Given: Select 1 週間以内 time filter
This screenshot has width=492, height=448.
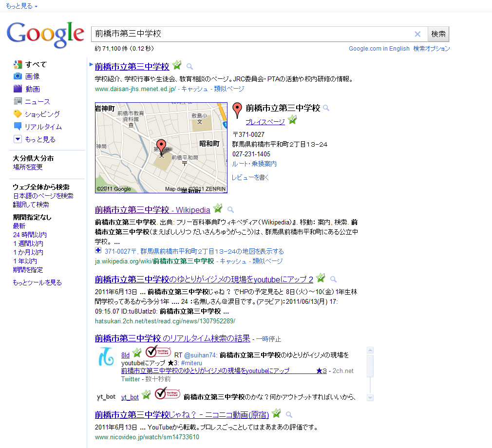Looking at the screenshot, I should click(x=28, y=243).
